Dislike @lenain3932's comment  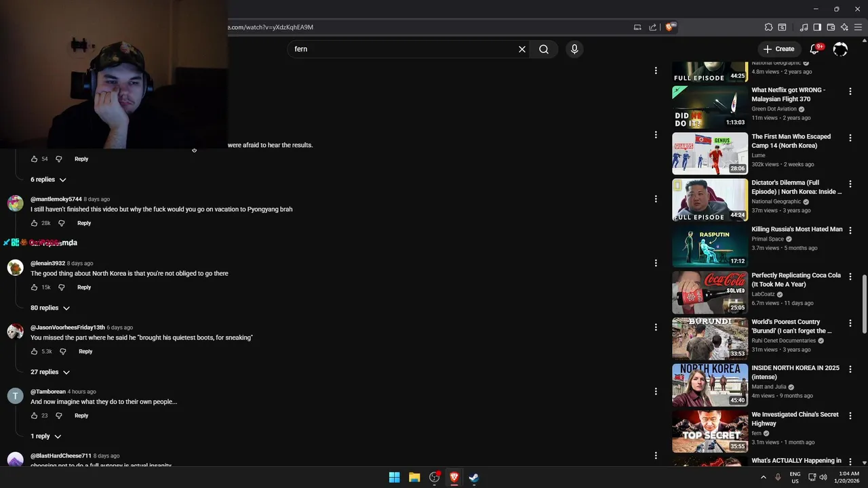point(61,287)
